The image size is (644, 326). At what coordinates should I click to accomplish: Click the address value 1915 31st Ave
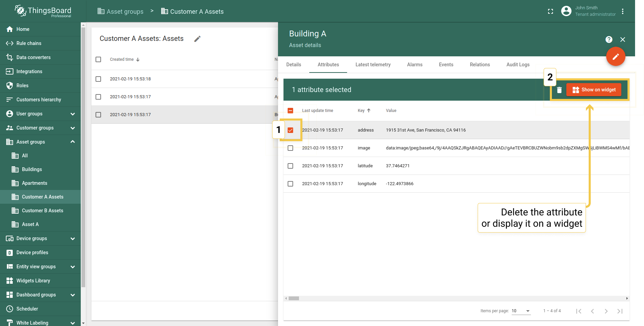[x=426, y=130]
